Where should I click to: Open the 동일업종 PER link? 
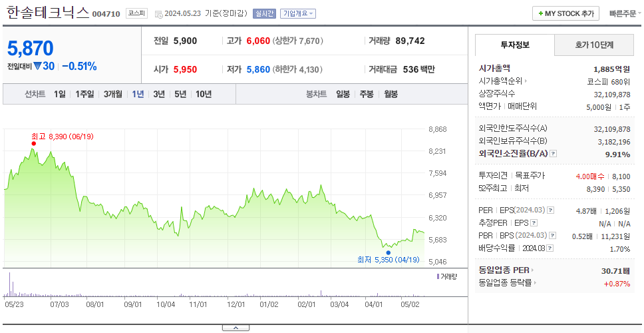tap(504, 270)
